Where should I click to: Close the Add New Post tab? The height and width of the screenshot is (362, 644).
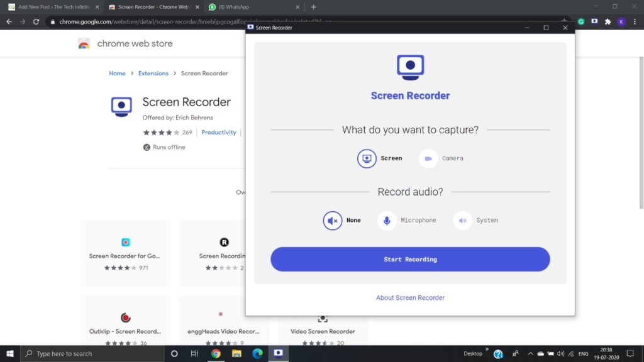click(97, 7)
